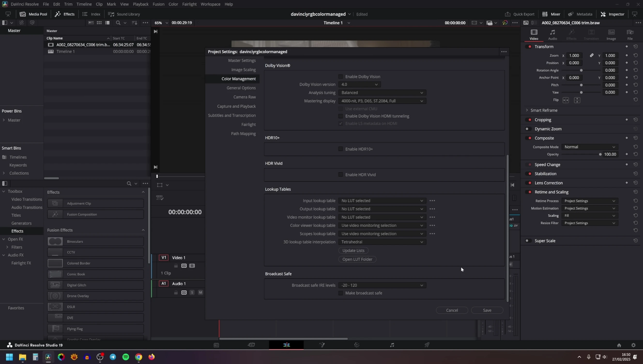Enable Dolby Vision HDMI tunneling checkbox
Image resolution: width=643 pixels, height=364 pixels.
click(341, 116)
